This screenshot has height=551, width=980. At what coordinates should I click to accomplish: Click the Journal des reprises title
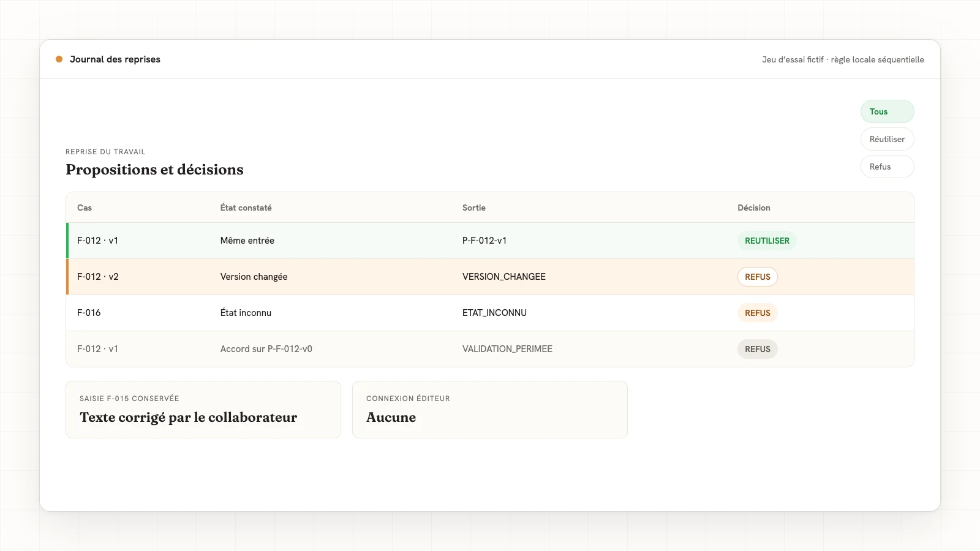[x=115, y=59]
